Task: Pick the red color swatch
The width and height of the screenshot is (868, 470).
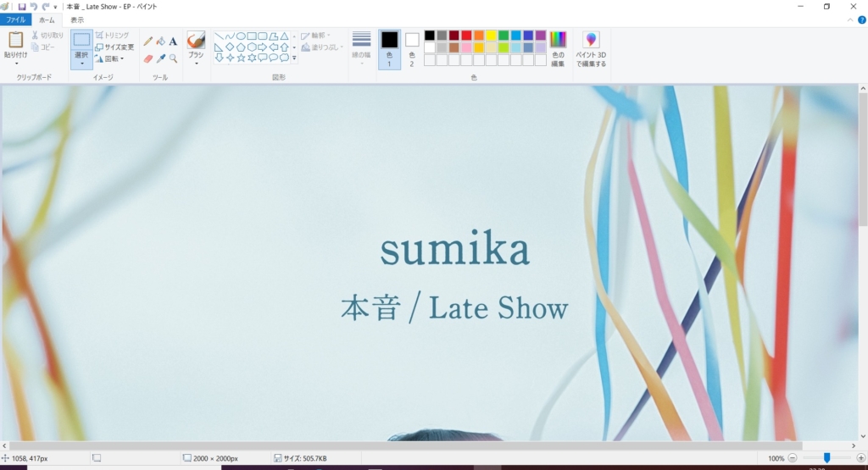Action: click(466, 36)
